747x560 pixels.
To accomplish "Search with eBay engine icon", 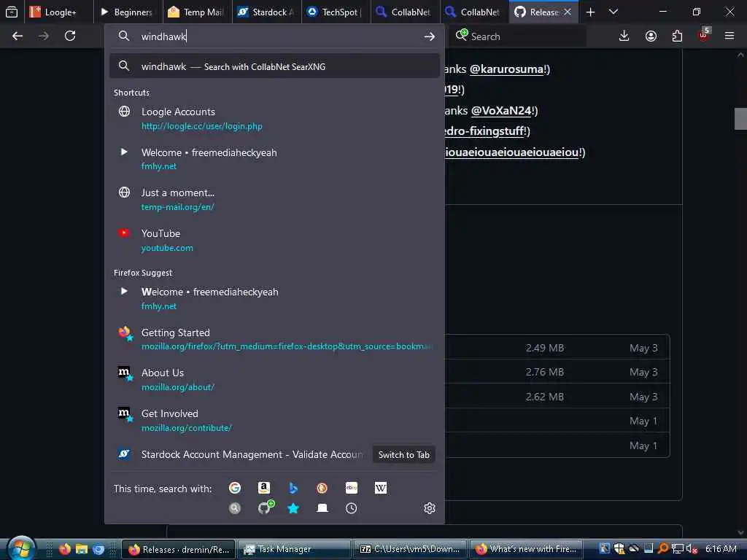I will tap(352, 488).
